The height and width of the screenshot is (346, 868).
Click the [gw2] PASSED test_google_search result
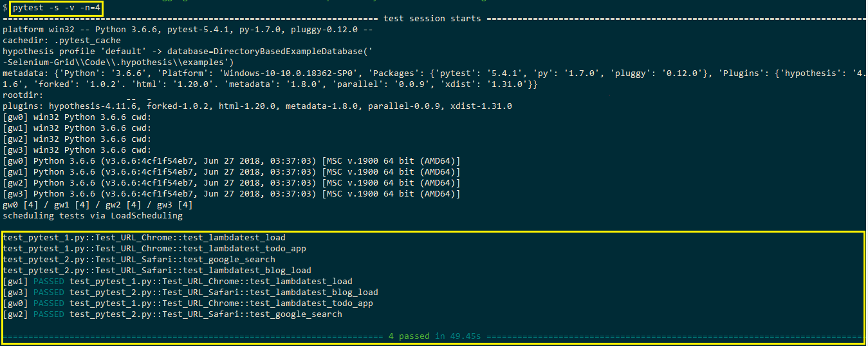(x=172, y=314)
